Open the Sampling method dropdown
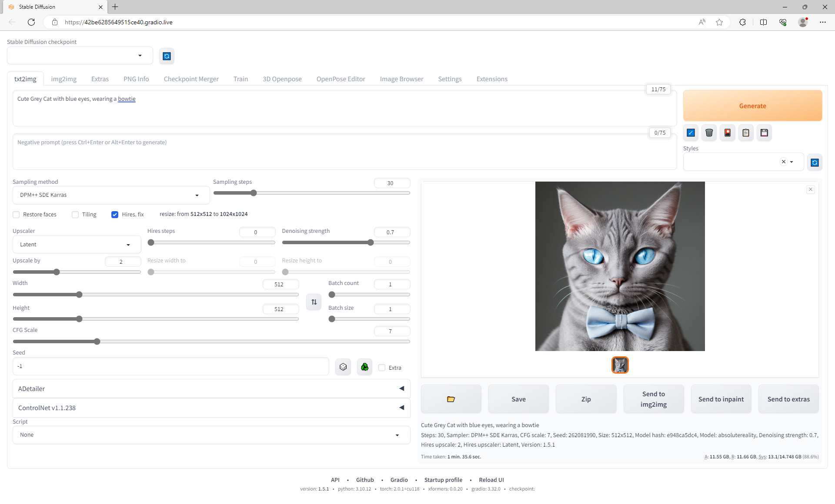Image resolution: width=835 pixels, height=504 pixels. (111, 195)
